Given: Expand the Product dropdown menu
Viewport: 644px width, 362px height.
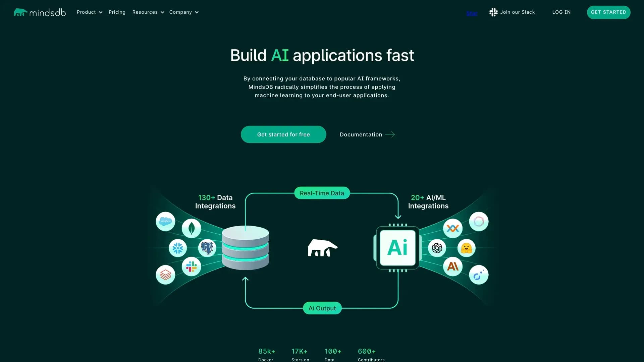Looking at the screenshot, I should coord(90,12).
